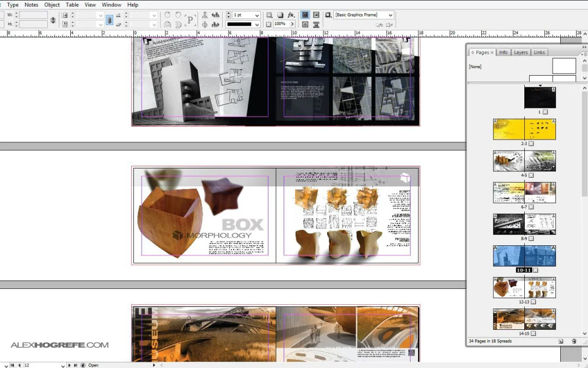Image resolution: width=588 pixels, height=368 pixels.
Task: Click the H height input field
Action: pyautogui.click(x=33, y=25)
